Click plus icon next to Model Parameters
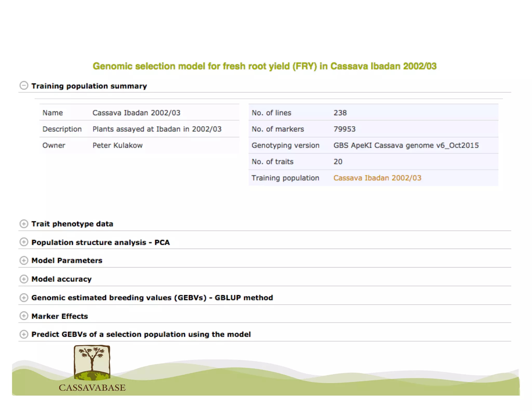Screen dimensions: 532x411 click(x=24, y=260)
